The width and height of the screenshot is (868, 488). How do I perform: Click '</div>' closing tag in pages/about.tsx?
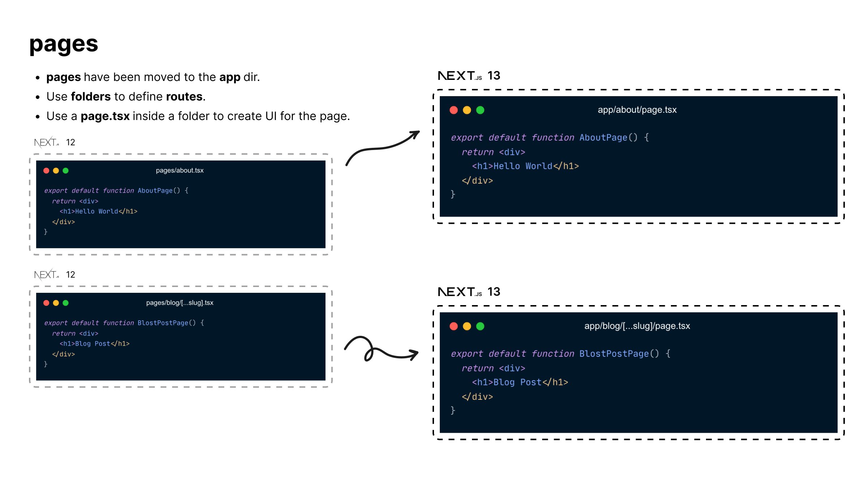pyautogui.click(x=63, y=222)
